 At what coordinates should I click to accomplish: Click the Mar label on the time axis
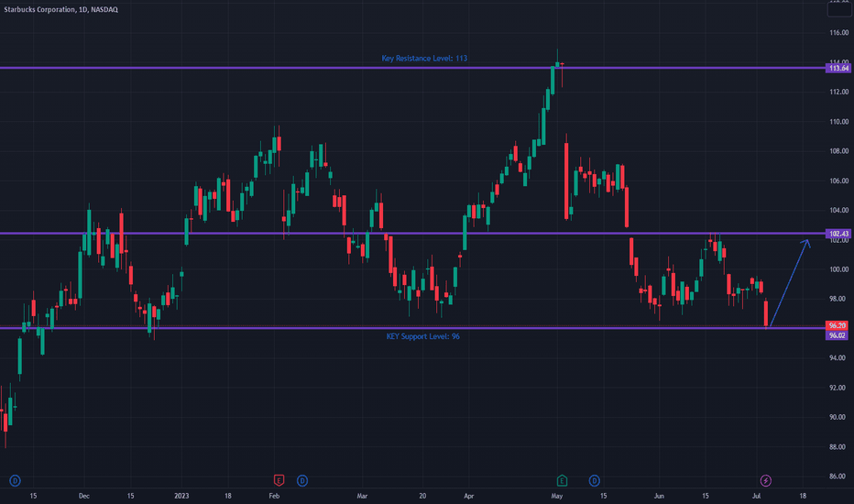tap(362, 496)
